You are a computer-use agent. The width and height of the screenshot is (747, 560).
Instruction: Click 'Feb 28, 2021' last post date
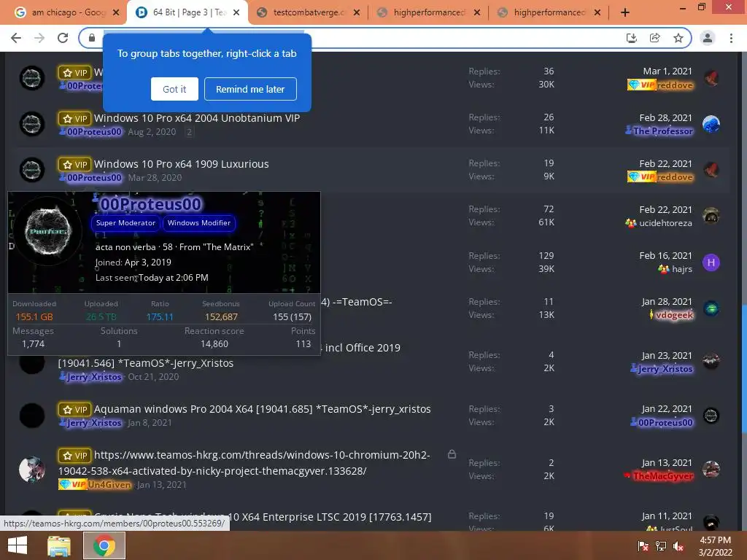tap(665, 117)
